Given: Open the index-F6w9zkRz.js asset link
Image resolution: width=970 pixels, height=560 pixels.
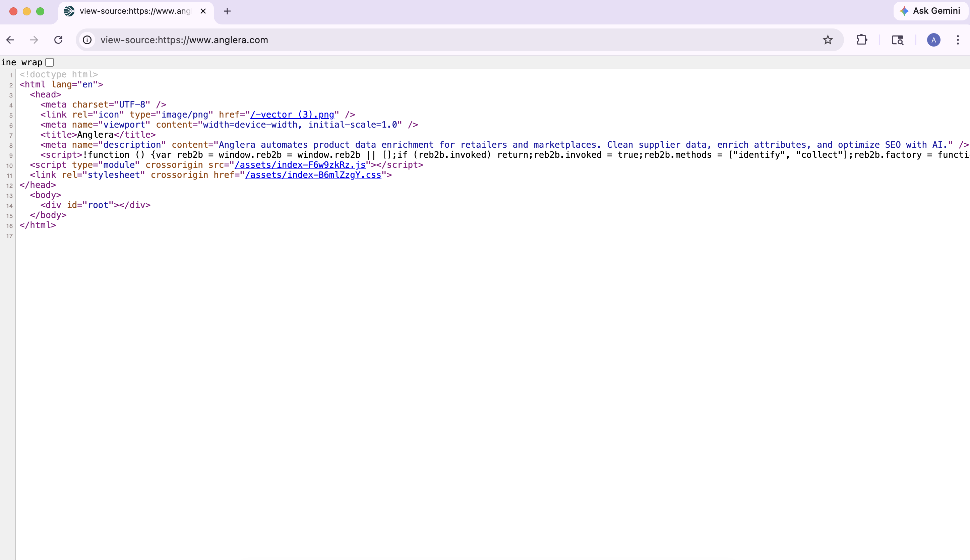Looking at the screenshot, I should [300, 165].
